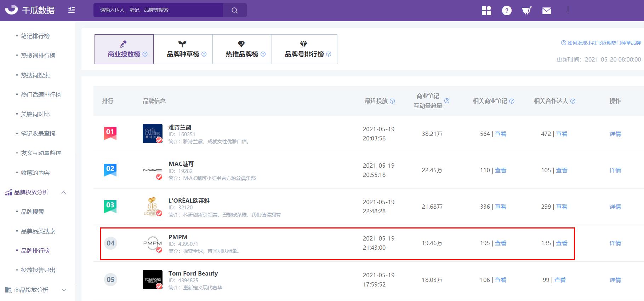Screen dimensions: 644x301
Task: Click the MAC brand logo
Action: tap(153, 170)
